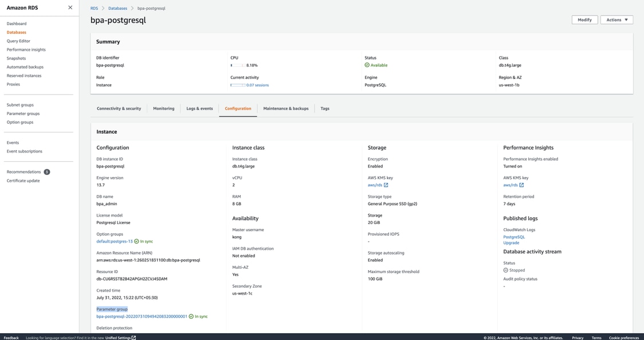The image size is (644, 340).
Task: Click external link icon beside Performance Insights KMS key
Action: pyautogui.click(x=521, y=185)
